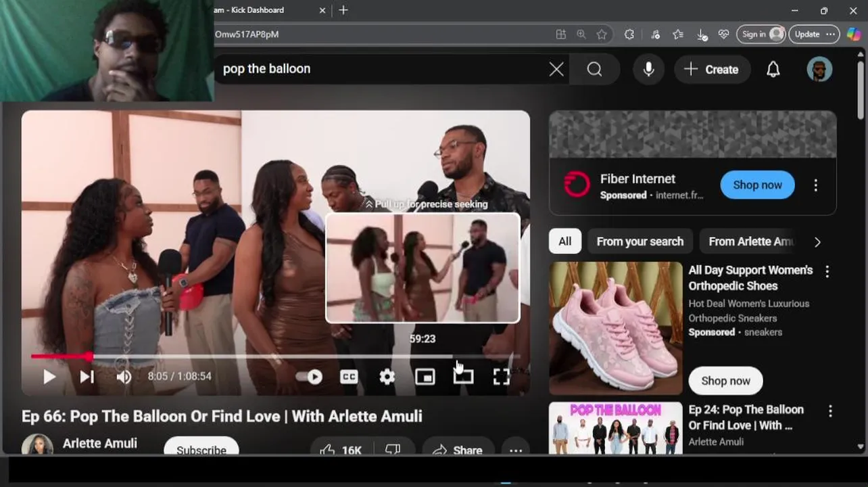
Task: Dislike the video
Action: [394, 448]
